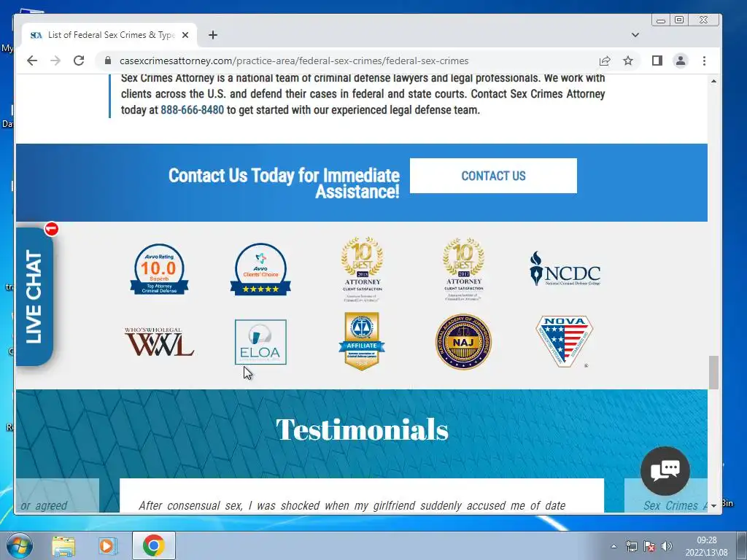This screenshot has width=747, height=560.
Task: Open the volume speaker tray icon
Action: pyautogui.click(x=667, y=546)
